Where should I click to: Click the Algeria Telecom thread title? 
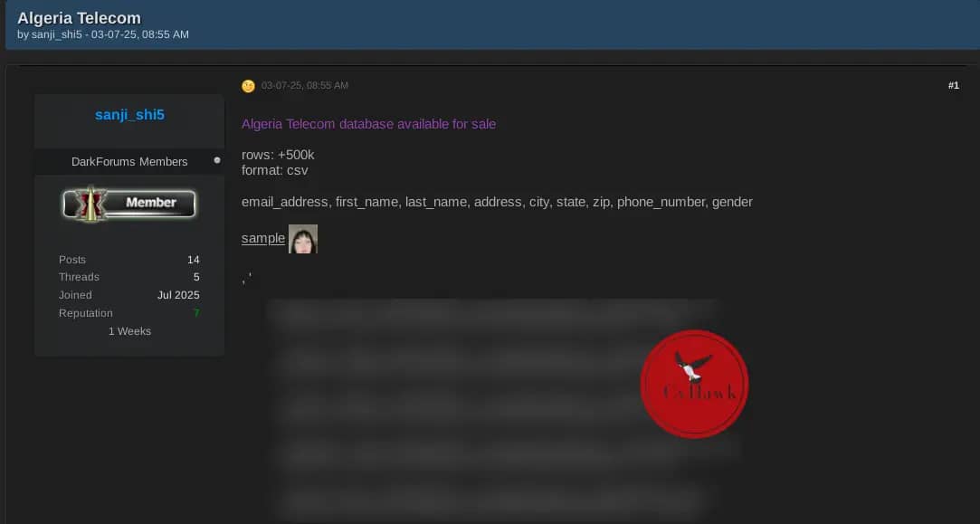pos(80,18)
